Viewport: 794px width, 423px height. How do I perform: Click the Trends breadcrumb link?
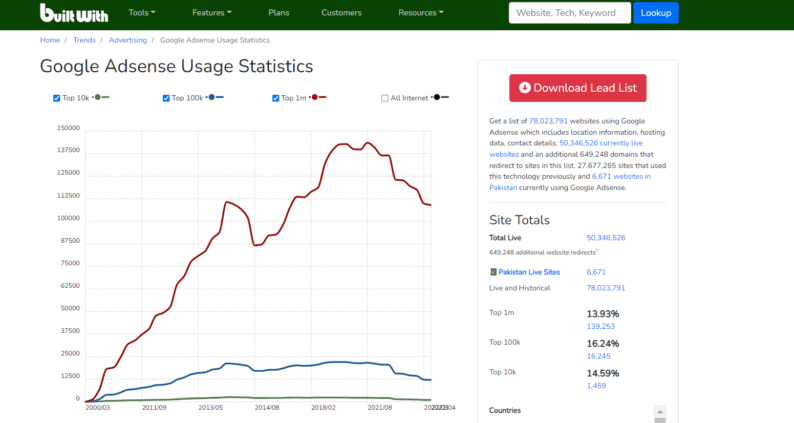tap(84, 40)
